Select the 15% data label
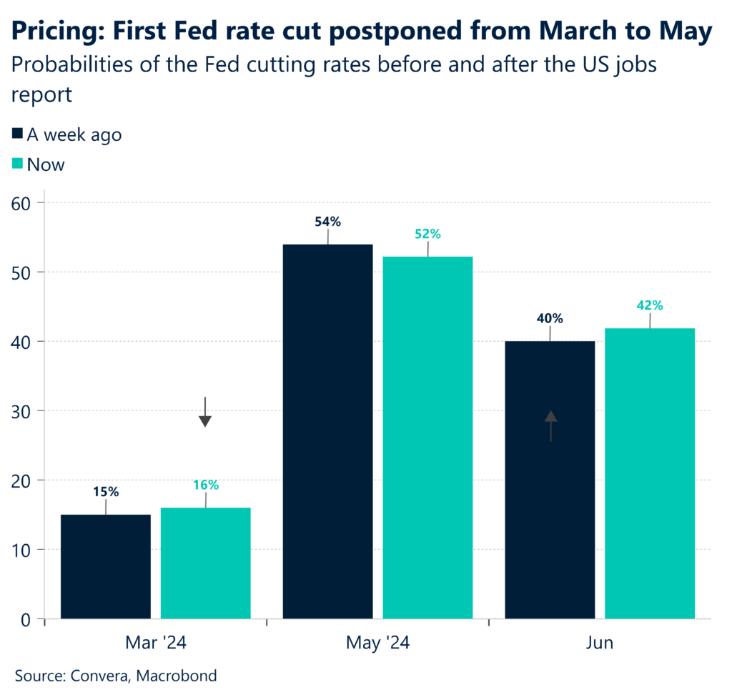This screenshot has width=732, height=700. pos(106,491)
